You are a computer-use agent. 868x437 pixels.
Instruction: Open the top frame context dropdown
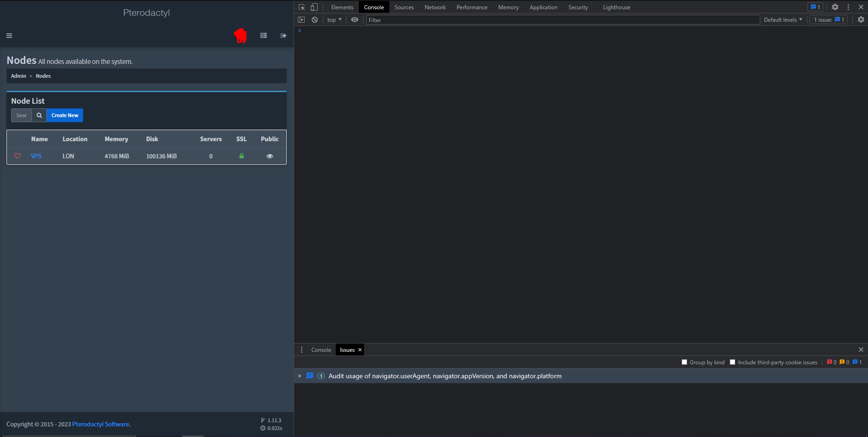point(334,19)
